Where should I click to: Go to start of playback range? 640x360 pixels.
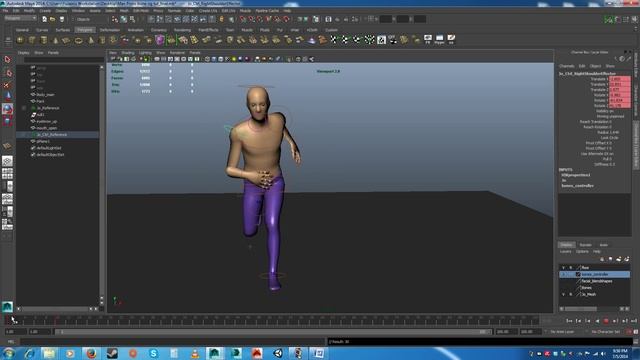569,321
